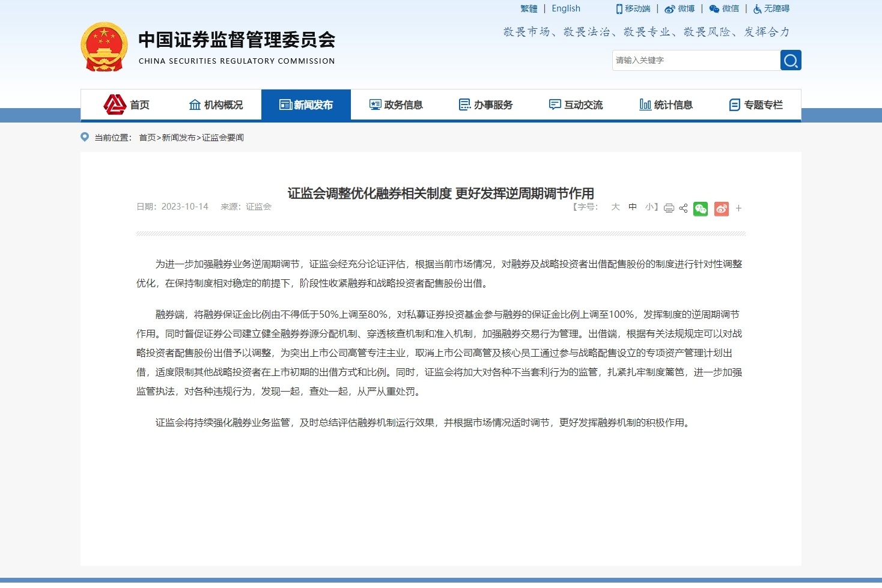Print the article using the printer icon
Screen dimensions: 882x588
click(669, 208)
